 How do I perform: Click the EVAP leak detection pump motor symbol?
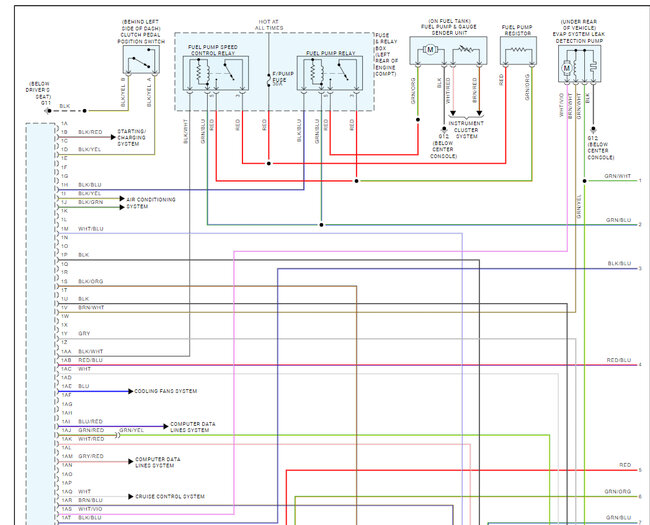click(x=566, y=68)
